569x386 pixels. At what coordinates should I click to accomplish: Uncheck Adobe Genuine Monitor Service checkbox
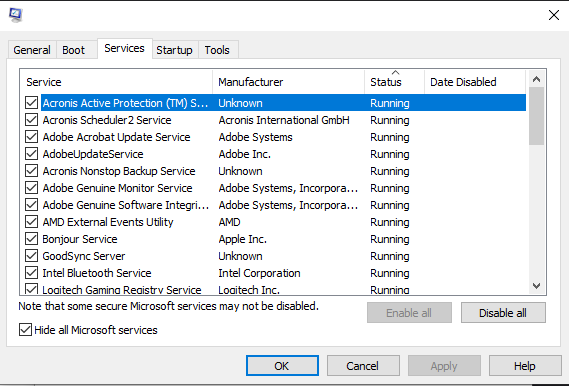click(x=32, y=188)
